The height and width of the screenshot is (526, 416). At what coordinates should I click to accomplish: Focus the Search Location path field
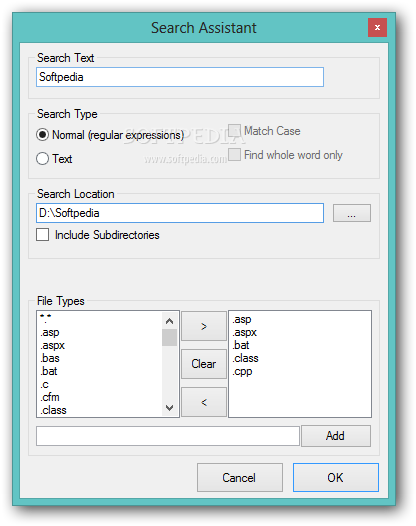[180, 213]
